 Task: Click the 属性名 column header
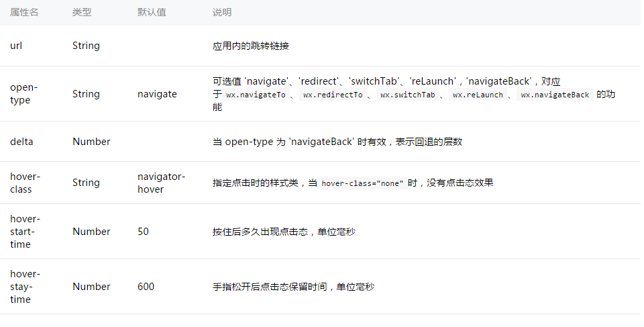(x=24, y=12)
